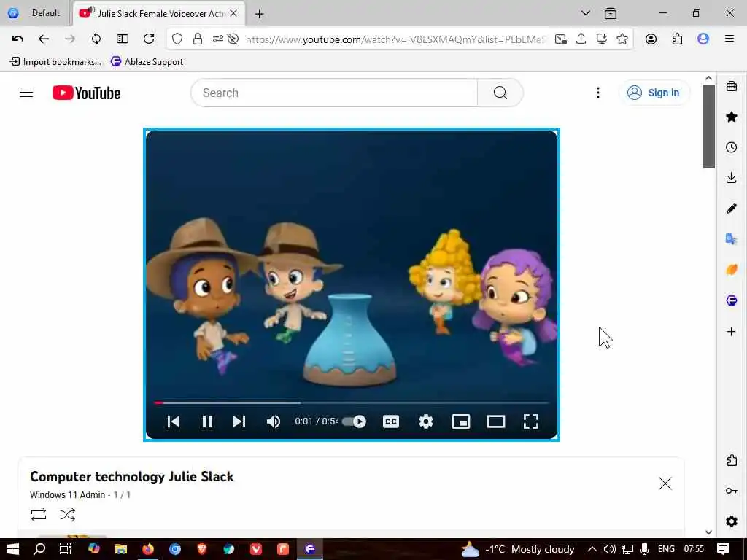This screenshot has width=747, height=560.
Task: View site security padlock information
Action: [198, 39]
